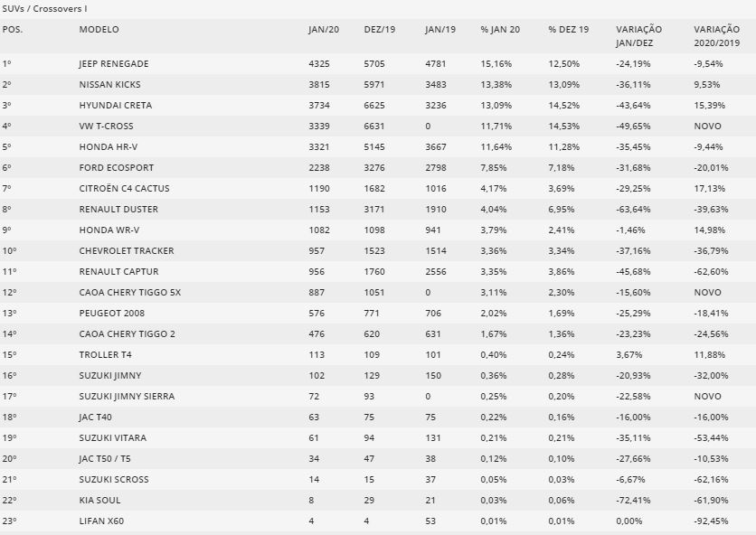The image size is (756, 535).
Task: Select the NISSAN KICKS row model
Action: pos(110,84)
